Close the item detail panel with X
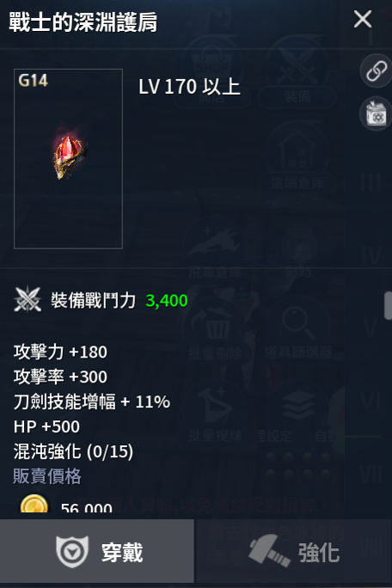The height and width of the screenshot is (588, 392). tap(363, 19)
